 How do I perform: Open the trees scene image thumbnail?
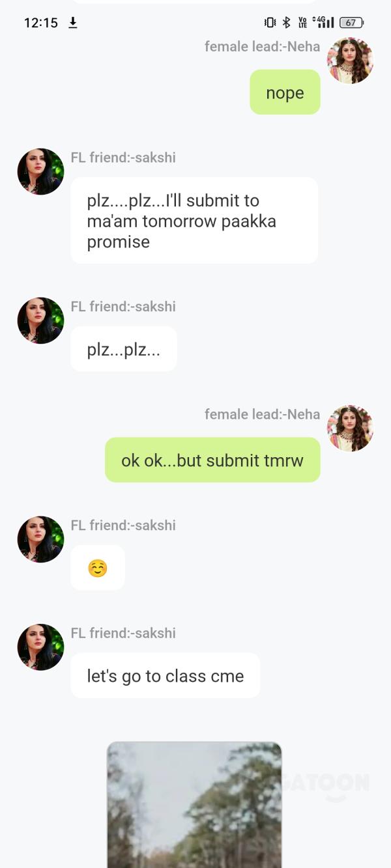coord(194,805)
